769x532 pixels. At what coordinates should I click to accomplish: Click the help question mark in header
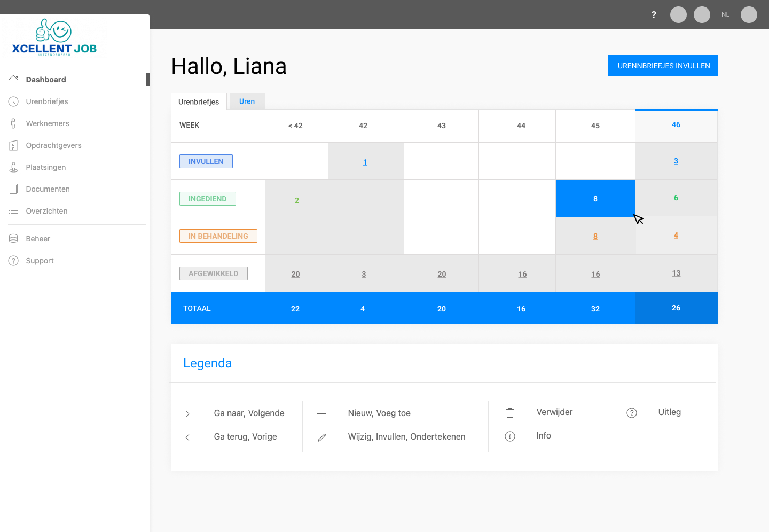[x=654, y=15]
